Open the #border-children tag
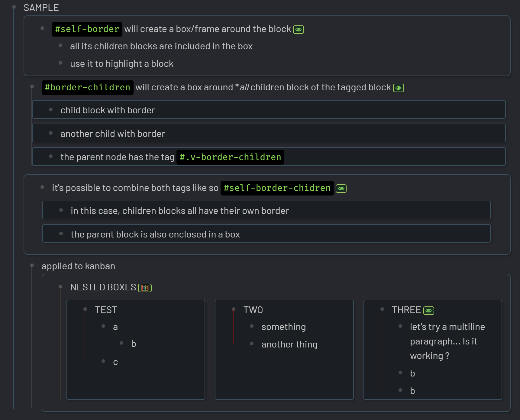 87,88
